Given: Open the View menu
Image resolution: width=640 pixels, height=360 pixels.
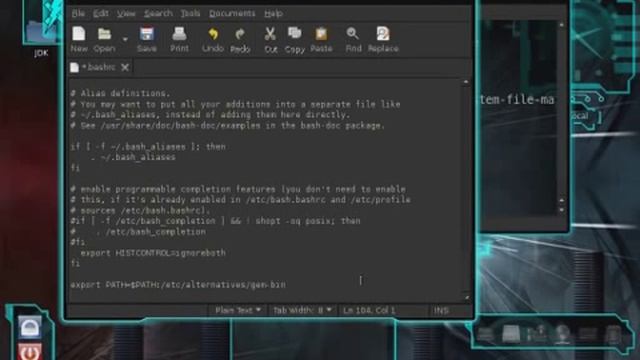Looking at the screenshot, I should pyautogui.click(x=126, y=13).
